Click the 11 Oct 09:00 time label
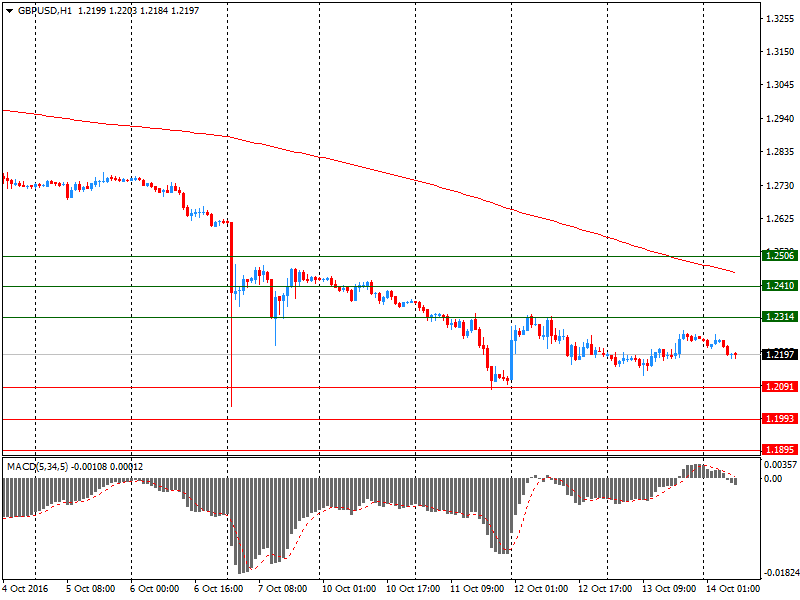Image resolution: width=800 pixels, height=600 pixels. pos(477,589)
